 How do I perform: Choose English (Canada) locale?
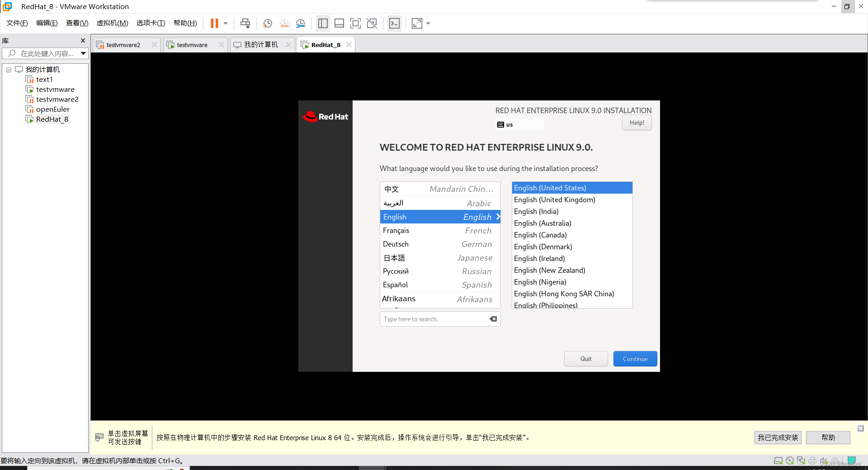(572, 235)
